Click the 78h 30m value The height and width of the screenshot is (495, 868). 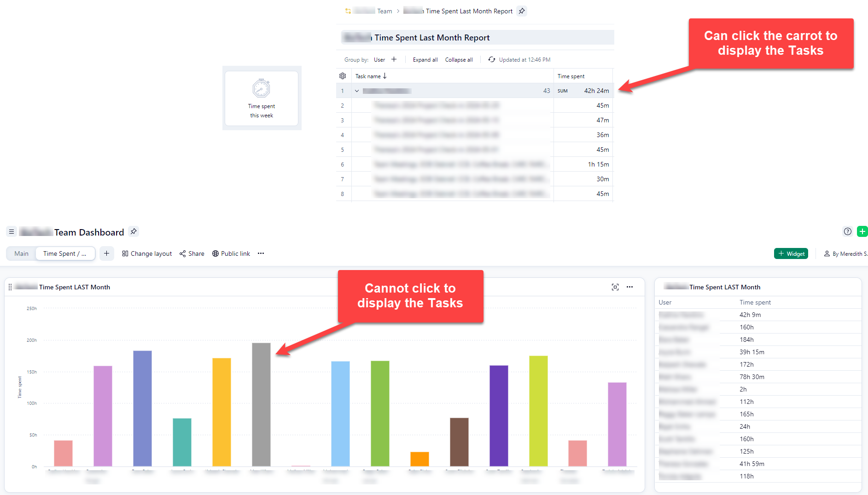coord(752,377)
